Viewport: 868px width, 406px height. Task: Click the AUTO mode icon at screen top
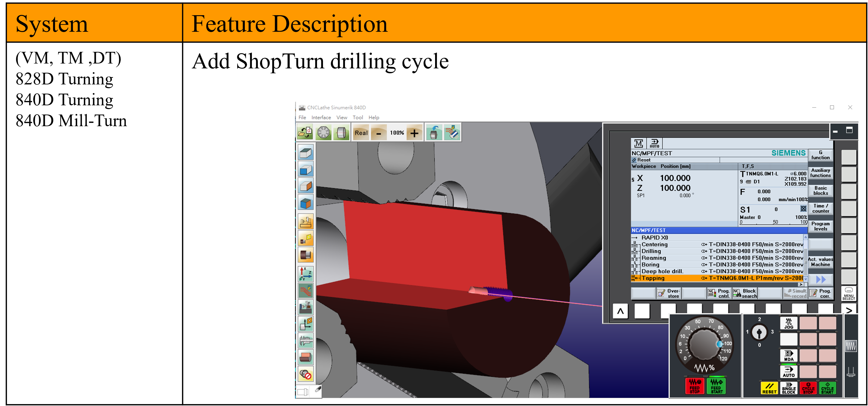pos(654,143)
